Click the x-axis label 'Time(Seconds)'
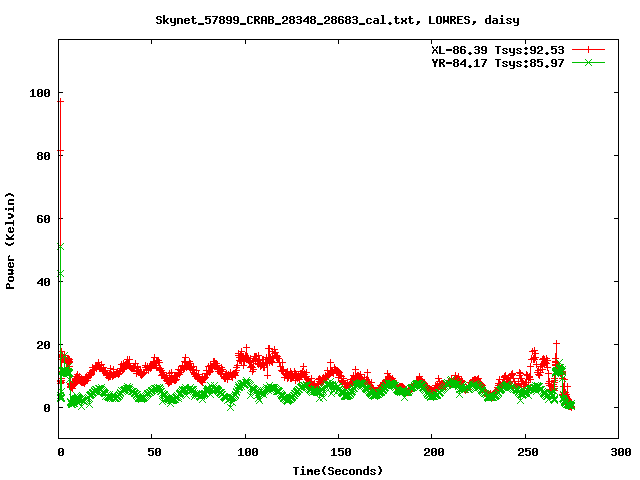This screenshot has height=480, width=640. (x=338, y=471)
